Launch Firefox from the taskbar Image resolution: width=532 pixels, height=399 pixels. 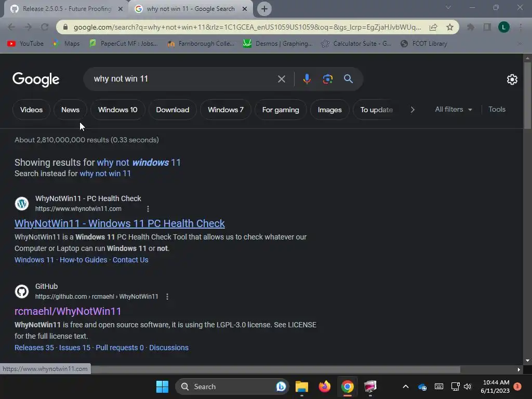coord(325,387)
